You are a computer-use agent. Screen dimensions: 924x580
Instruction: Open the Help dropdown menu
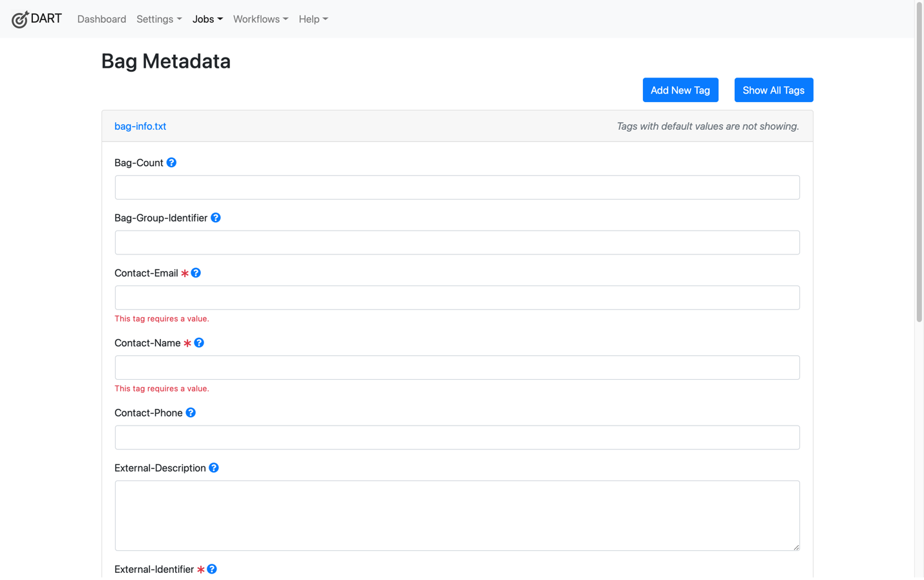click(x=313, y=19)
